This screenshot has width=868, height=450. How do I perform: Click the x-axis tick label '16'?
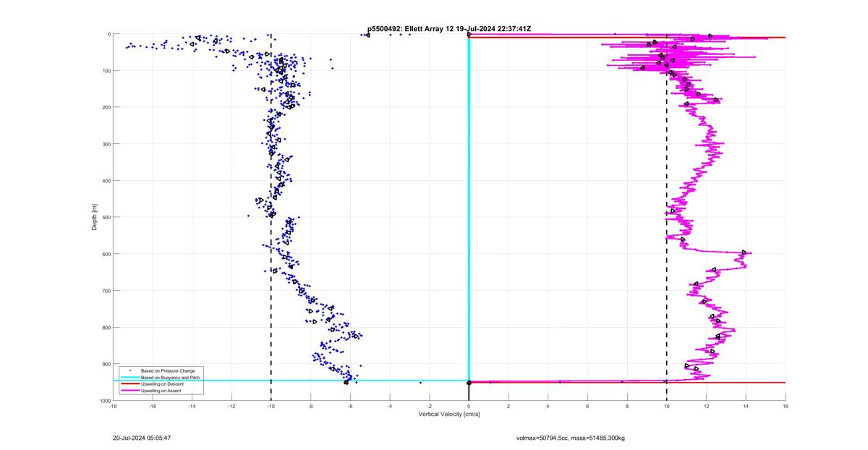786,407
